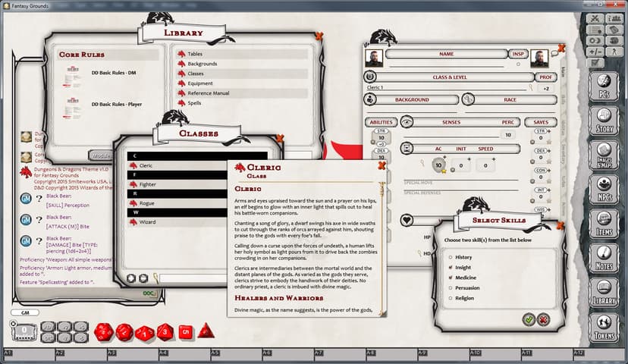This screenshot has width=628, height=364.
Task: Click the GM chat mode selector
Action: (25, 312)
